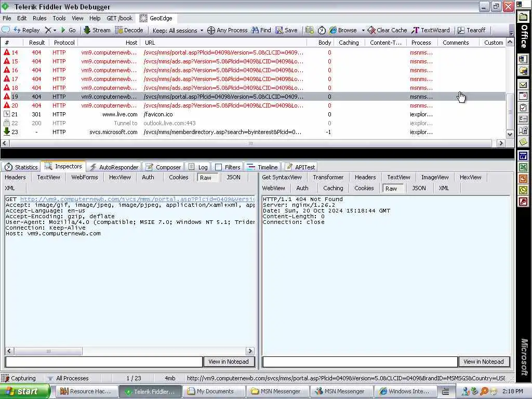
Task: Select request inspector Cookies tab
Action: pos(179,177)
